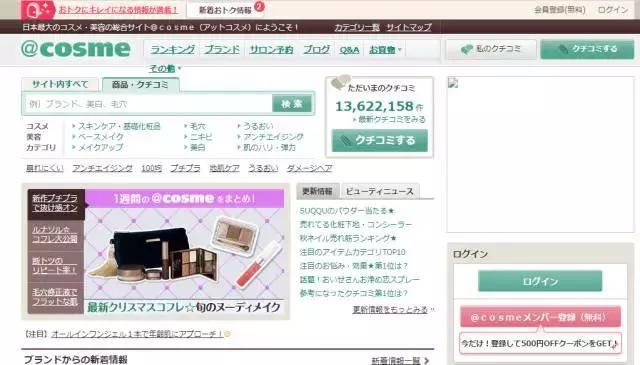640x365 pixels.
Task: Click the 500円OFFクーポン registration note
Action: 540,343
